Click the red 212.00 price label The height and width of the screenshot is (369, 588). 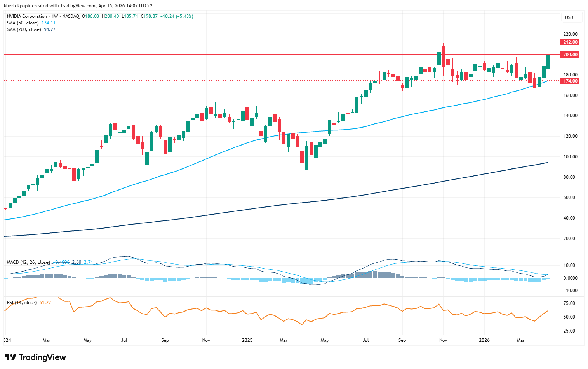click(570, 42)
